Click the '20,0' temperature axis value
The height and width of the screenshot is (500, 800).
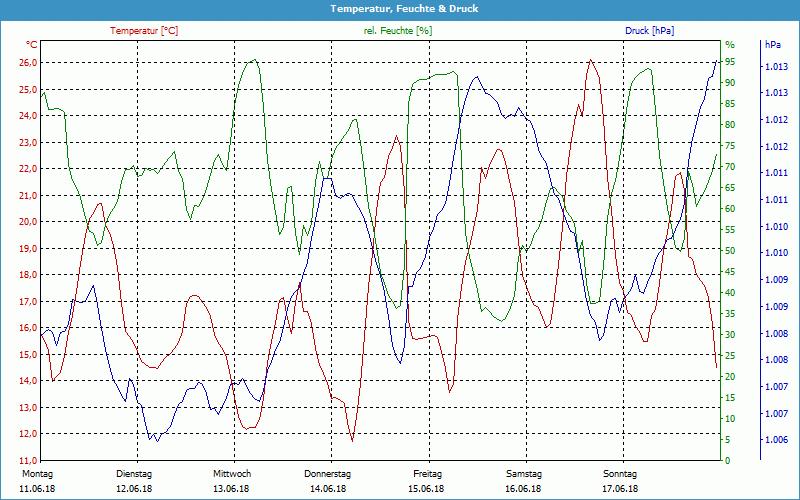tap(28, 222)
